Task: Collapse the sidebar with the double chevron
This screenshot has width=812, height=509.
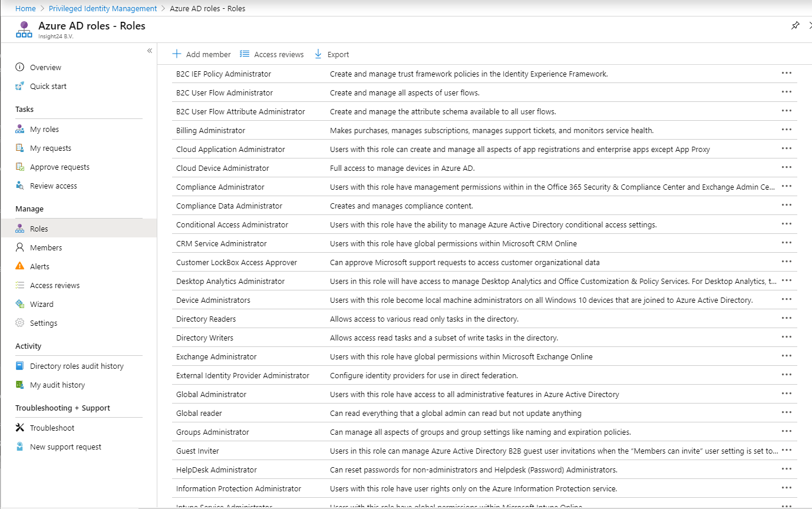Action: click(150, 51)
